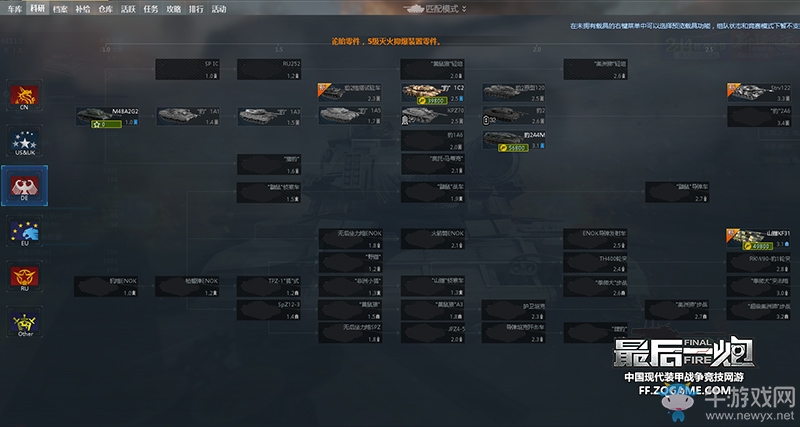Select the M48A2G2 tank card
This screenshot has width=800, height=427.
tap(107, 116)
